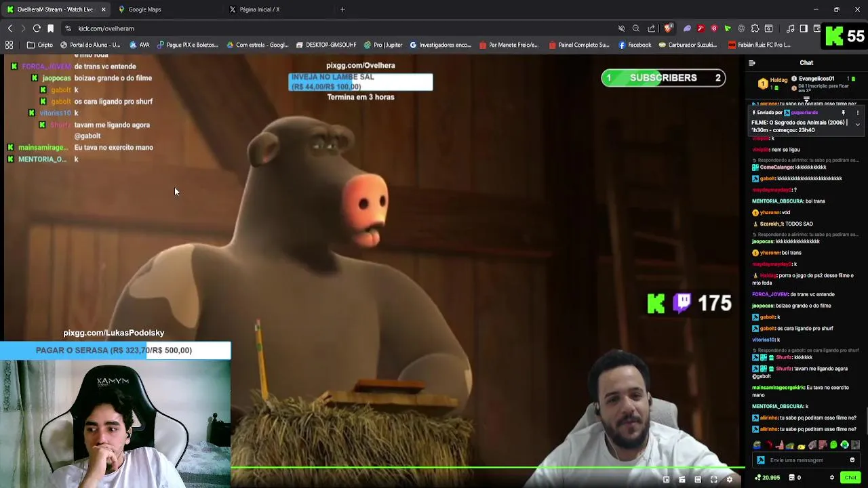Screen dimensions: 868x488
Task: Reload the current page
Action: pyautogui.click(x=37, y=28)
